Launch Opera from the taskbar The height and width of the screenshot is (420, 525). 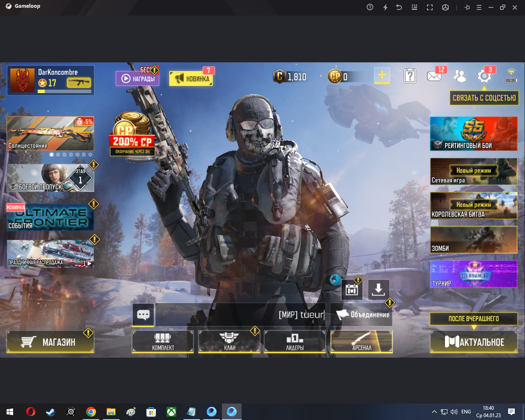pos(30,412)
